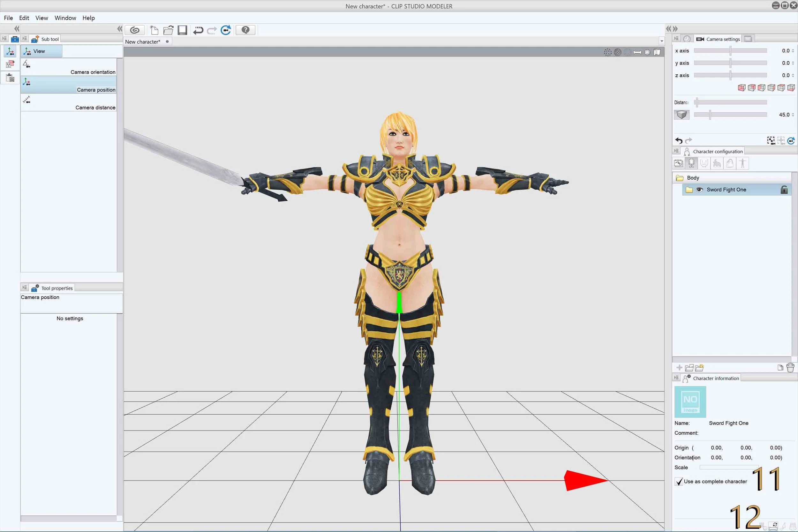This screenshot has height=532, width=798.
Task: Undo last action in main toolbar
Action: [x=198, y=30]
